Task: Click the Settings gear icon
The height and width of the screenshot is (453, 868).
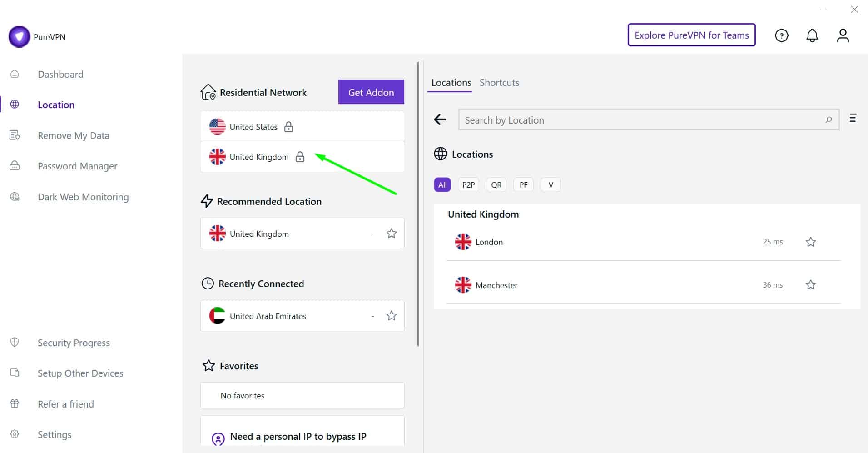Action: (x=15, y=434)
